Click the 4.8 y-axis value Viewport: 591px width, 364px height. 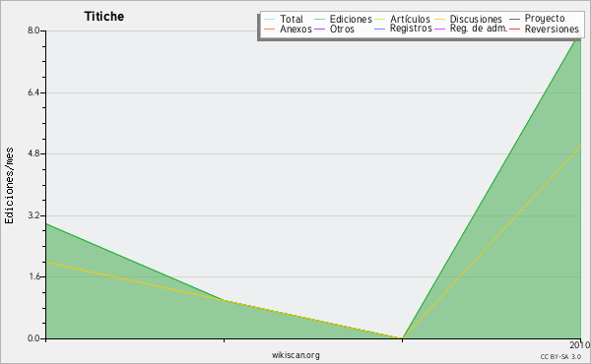(x=33, y=153)
